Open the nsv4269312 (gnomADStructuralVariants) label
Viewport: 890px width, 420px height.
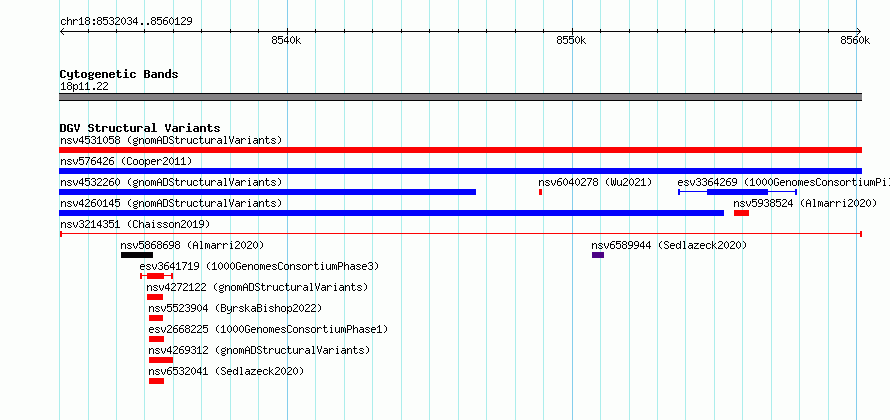point(259,350)
